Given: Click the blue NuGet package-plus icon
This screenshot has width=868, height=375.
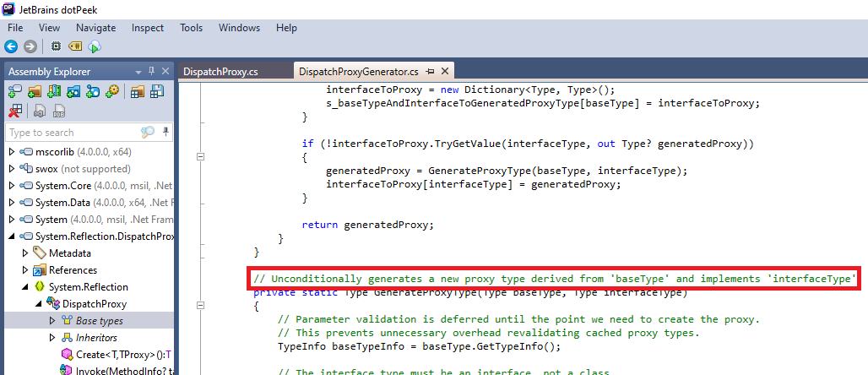Looking at the screenshot, I should (x=93, y=92).
